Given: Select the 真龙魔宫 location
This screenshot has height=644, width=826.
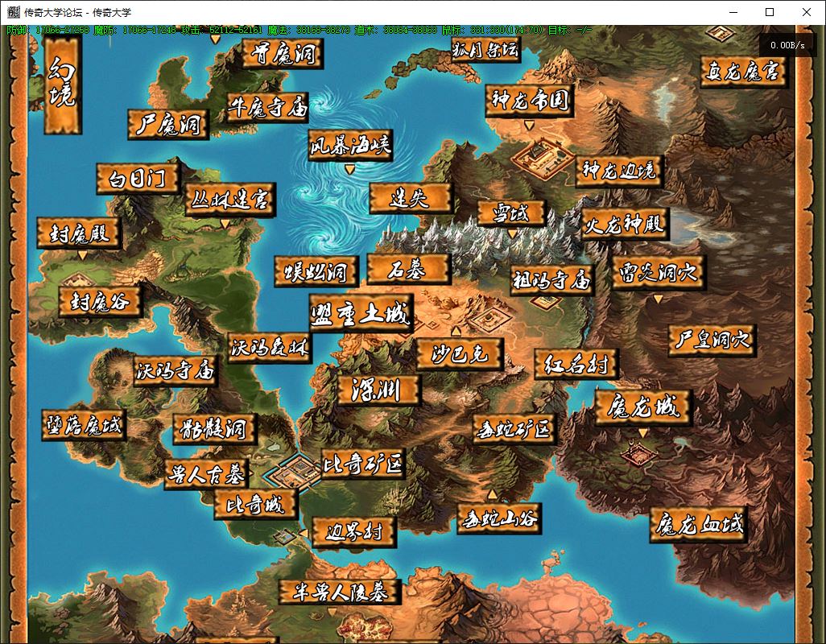Looking at the screenshot, I should pos(743,71).
